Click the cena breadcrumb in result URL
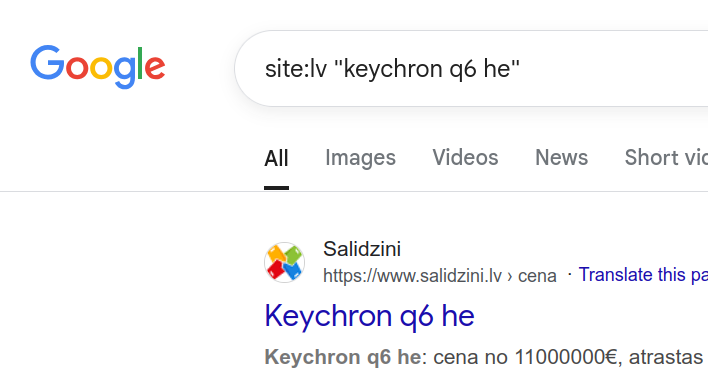This screenshot has width=708, height=378. (x=537, y=276)
